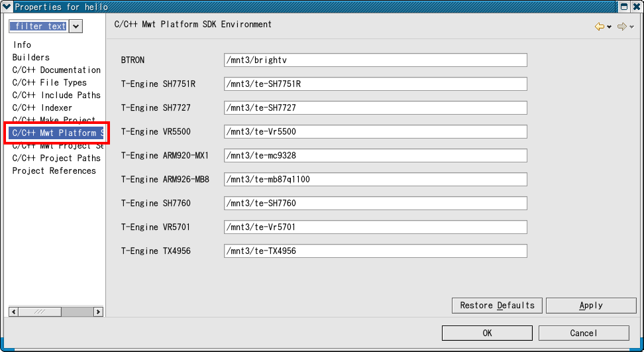Screen dimensions: 644x352
Task: Click the T-Engine VR5500 path field
Action: coord(376,131)
